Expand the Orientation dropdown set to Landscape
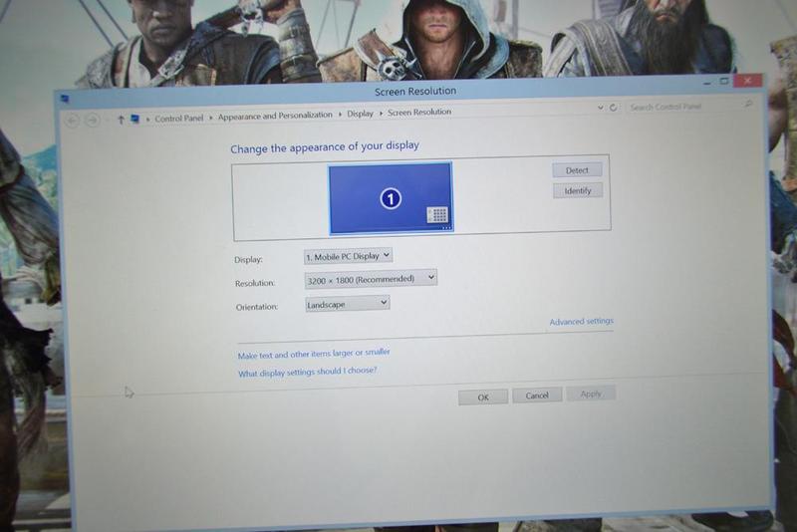 (347, 304)
